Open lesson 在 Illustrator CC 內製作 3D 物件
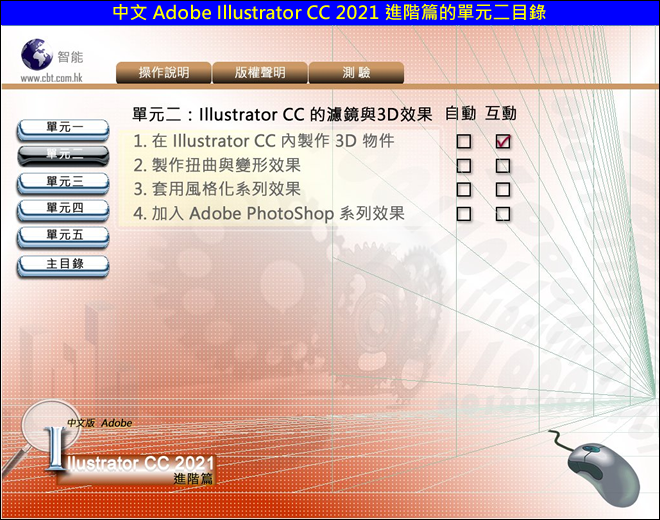660x520 pixels. coord(264,141)
